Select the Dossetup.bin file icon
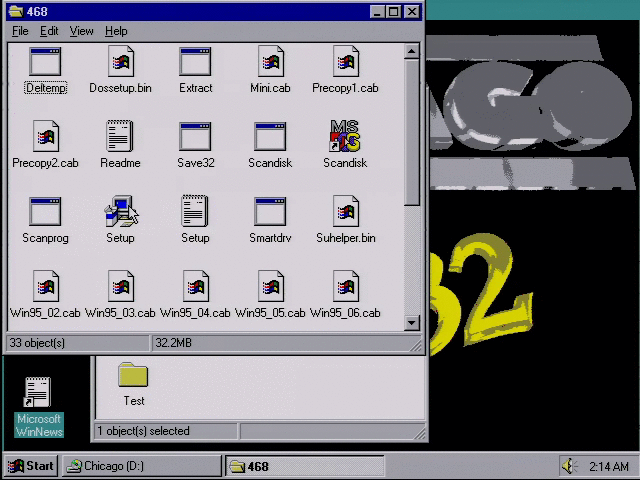This screenshot has height=480, width=640. click(x=121, y=62)
